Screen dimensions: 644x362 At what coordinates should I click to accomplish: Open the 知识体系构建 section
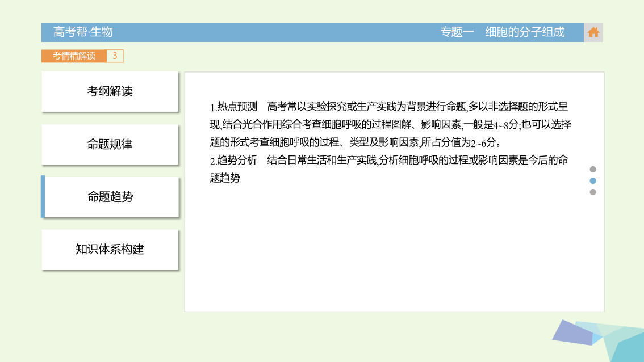(110, 250)
